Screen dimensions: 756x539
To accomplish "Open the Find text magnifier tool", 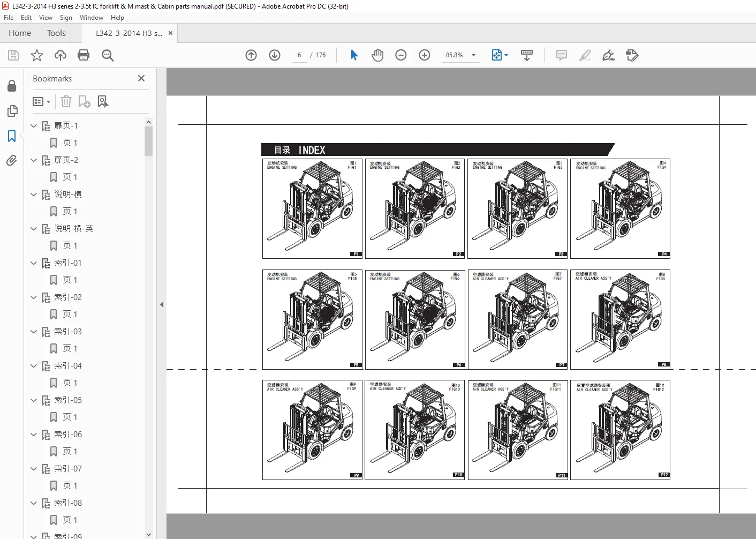I will pos(108,55).
